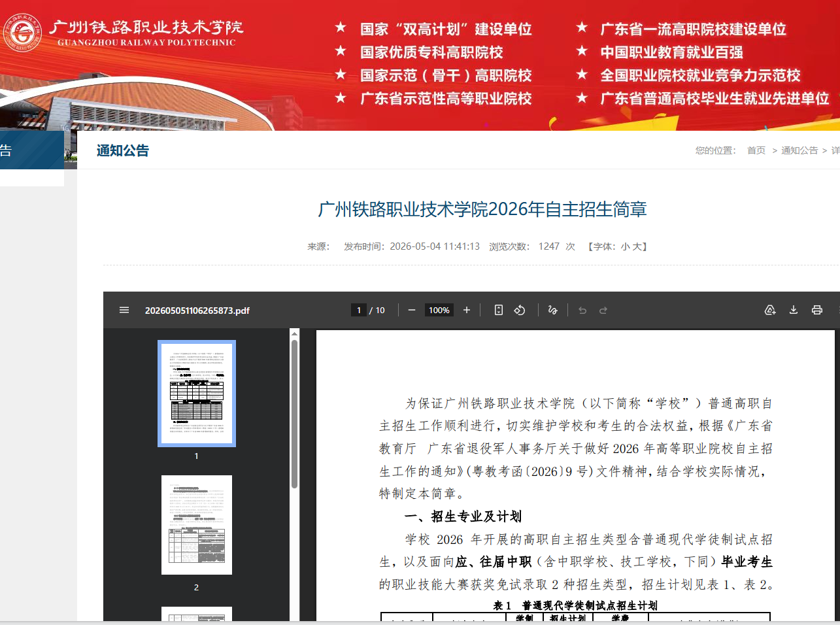Click the fit to page icon
This screenshot has width=840, height=625.
[499, 310]
